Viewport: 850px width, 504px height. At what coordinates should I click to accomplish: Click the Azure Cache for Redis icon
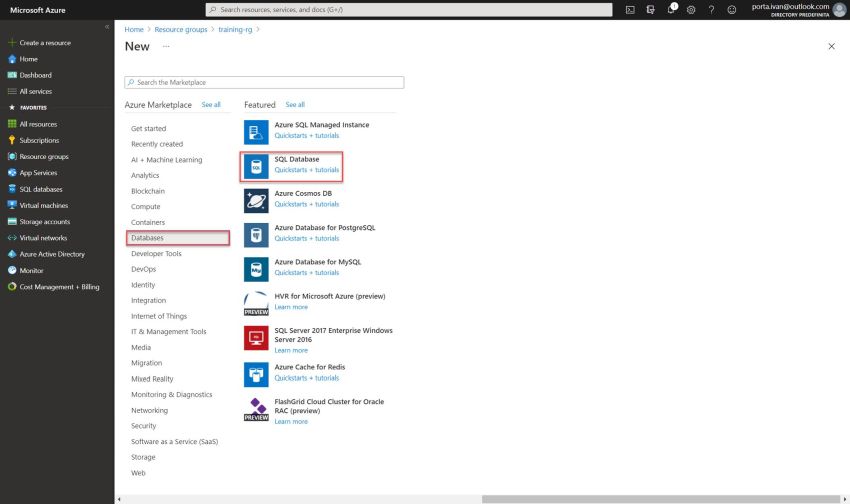256,374
